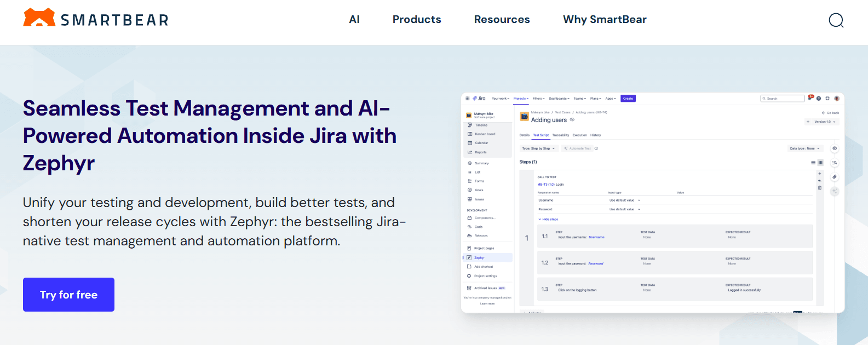This screenshot has height=345, width=868.
Task: Click the info icon beside Automate Test
Action: (x=596, y=148)
